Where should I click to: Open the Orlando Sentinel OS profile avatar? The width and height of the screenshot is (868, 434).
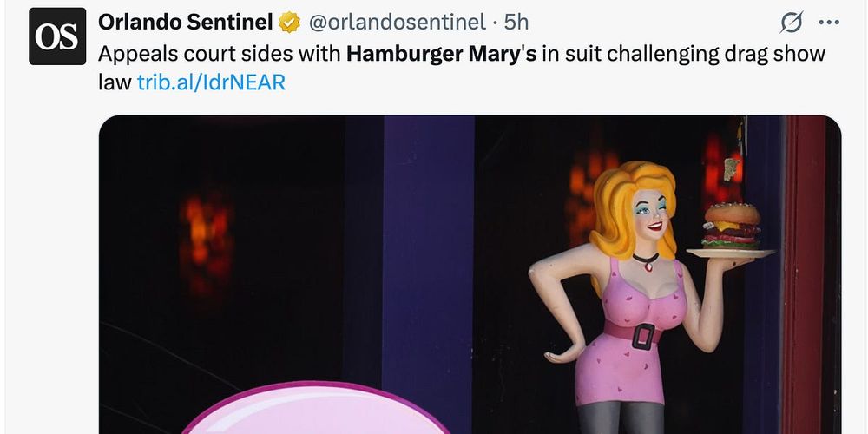57,36
